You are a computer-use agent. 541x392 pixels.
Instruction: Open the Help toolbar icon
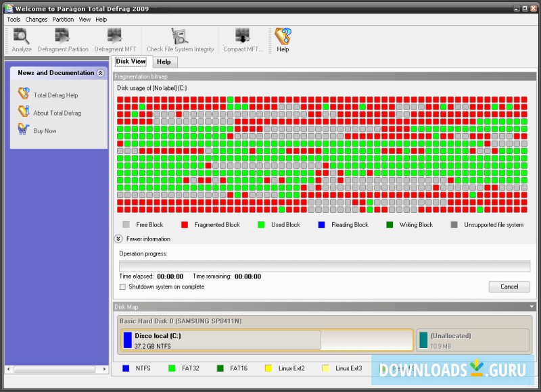tap(283, 40)
